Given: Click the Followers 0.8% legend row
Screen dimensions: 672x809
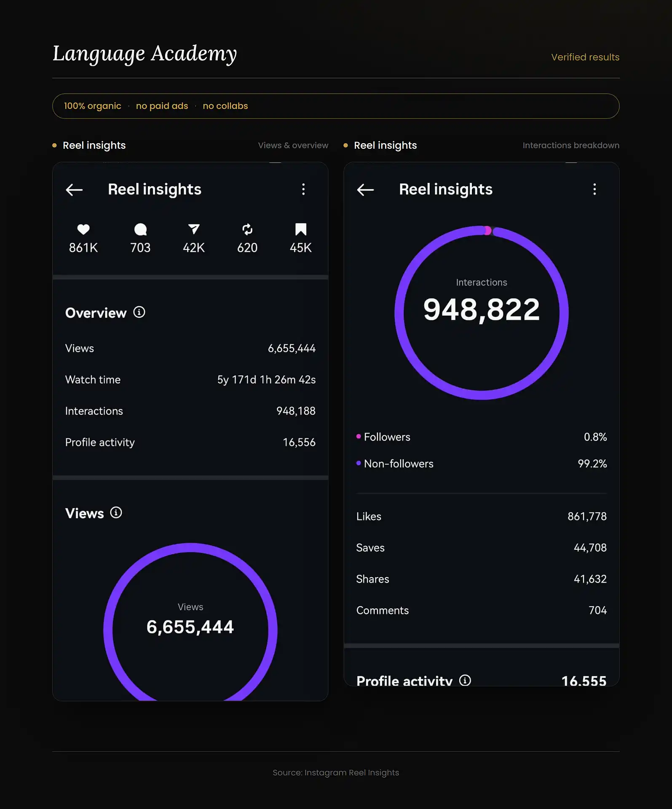Looking at the screenshot, I should (x=482, y=437).
